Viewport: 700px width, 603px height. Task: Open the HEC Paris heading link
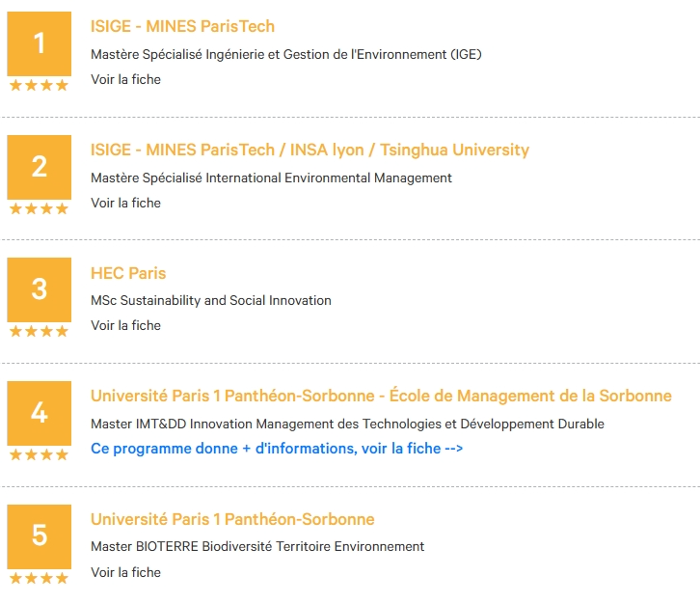(128, 273)
